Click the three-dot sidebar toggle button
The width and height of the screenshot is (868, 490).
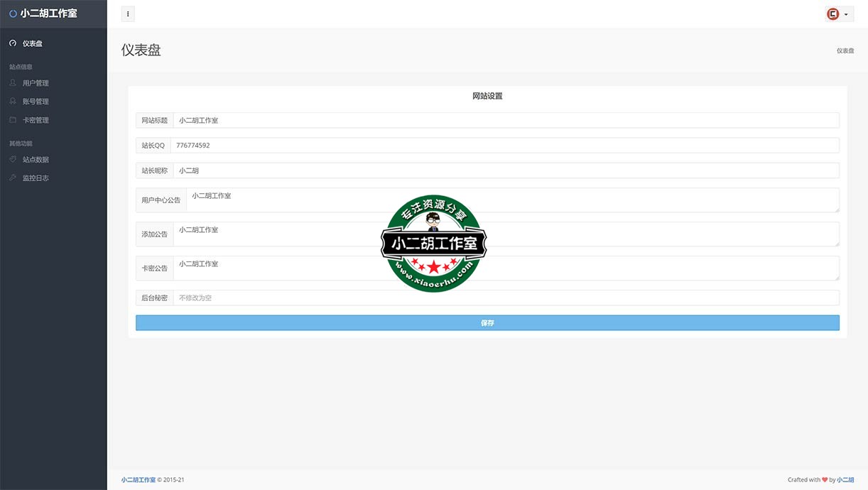128,14
